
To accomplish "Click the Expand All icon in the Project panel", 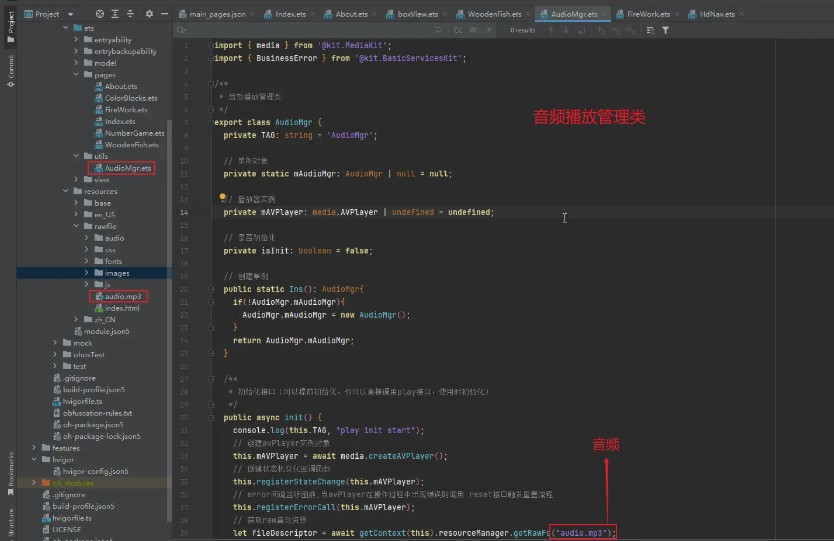I will (115, 14).
